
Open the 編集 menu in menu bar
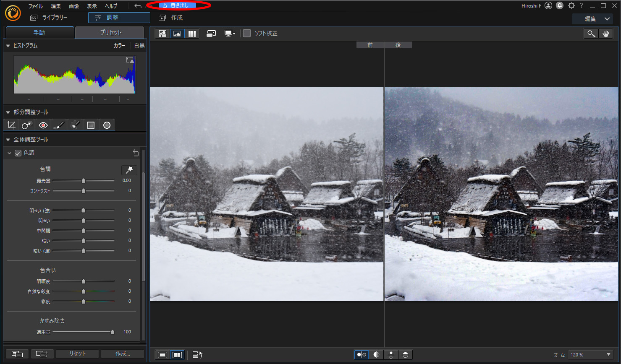tap(56, 6)
